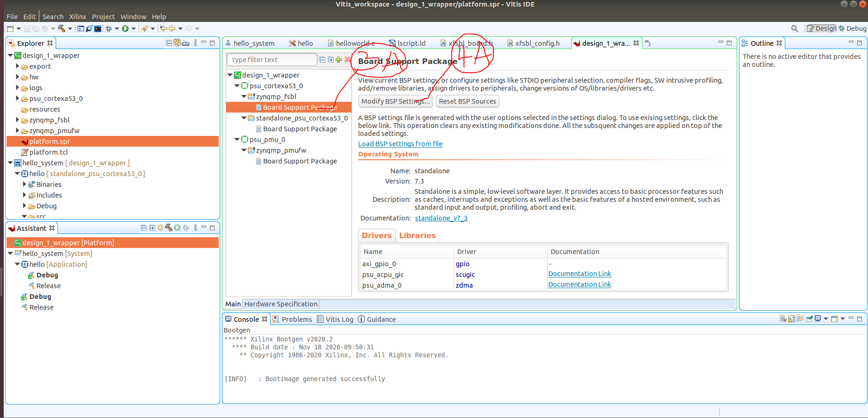
Task: Click the gear settings icon in Assistant panel
Action: coord(160,227)
